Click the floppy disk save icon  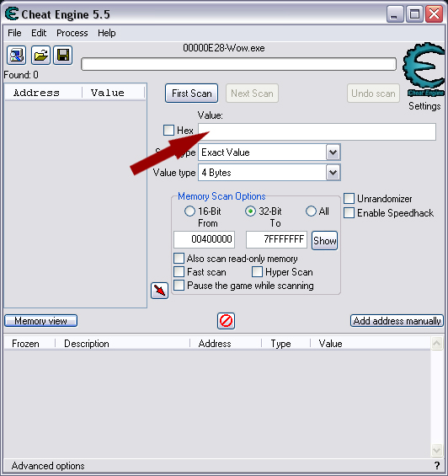pos(63,56)
